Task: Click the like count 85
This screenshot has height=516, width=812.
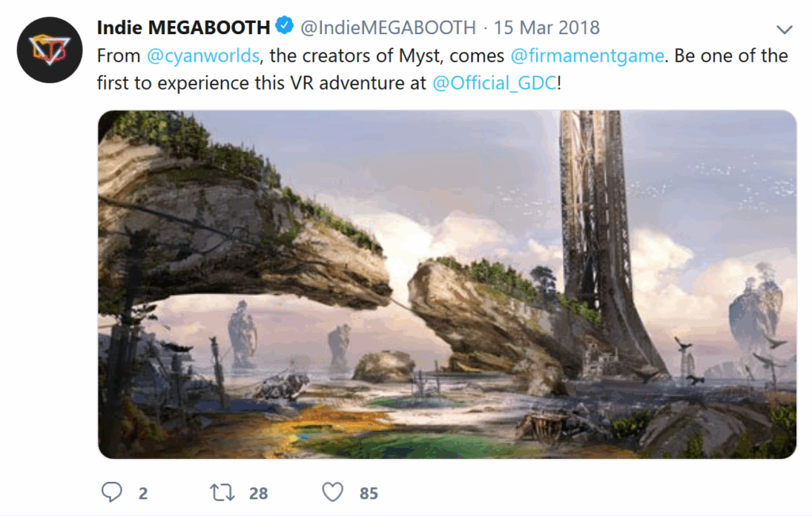Action: [x=369, y=493]
